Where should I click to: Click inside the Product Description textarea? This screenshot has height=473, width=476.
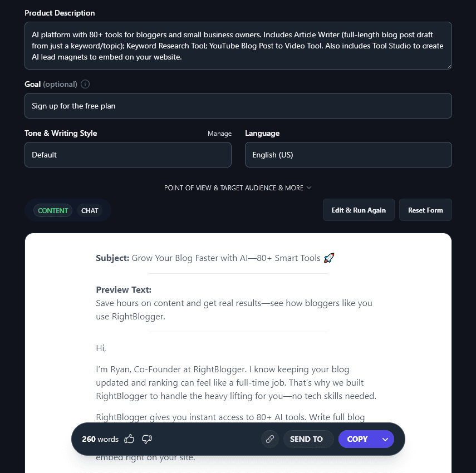238,45
